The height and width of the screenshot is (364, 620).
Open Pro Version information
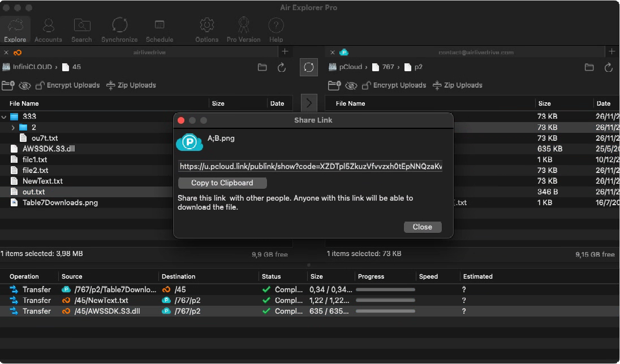tap(243, 28)
